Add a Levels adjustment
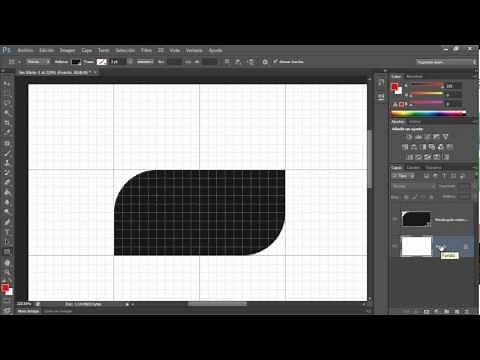 [419, 137]
